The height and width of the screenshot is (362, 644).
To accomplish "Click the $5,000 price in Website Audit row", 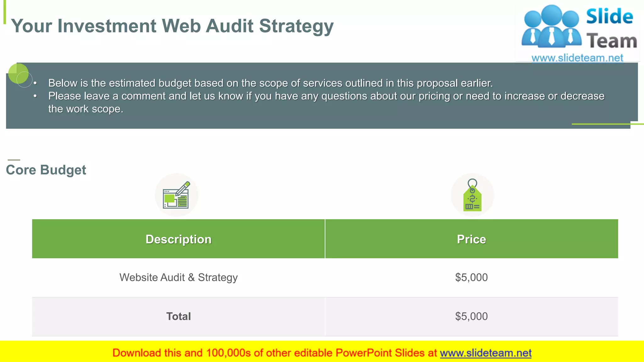I will click(472, 277).
